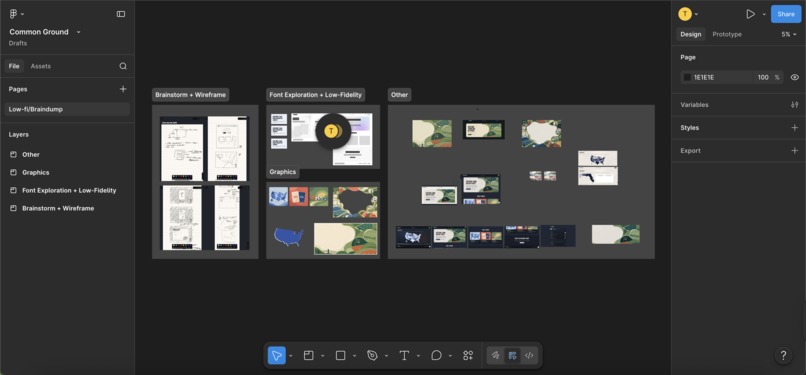Select the Rectangle shape tool
This screenshot has height=375, width=806.
click(340, 355)
